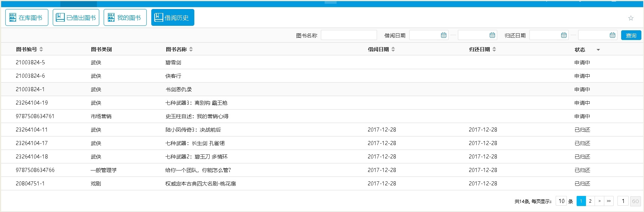
Task: Open calendar for return start date
Action: tap(564, 35)
